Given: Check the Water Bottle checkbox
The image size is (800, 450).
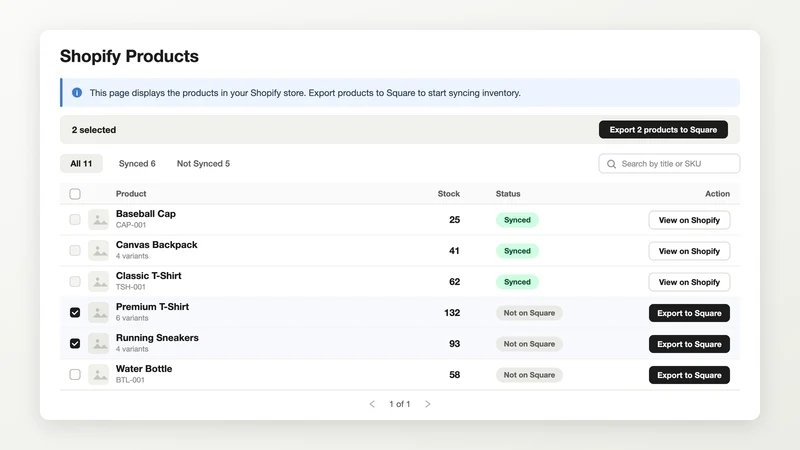Looking at the screenshot, I should pyautogui.click(x=75, y=374).
